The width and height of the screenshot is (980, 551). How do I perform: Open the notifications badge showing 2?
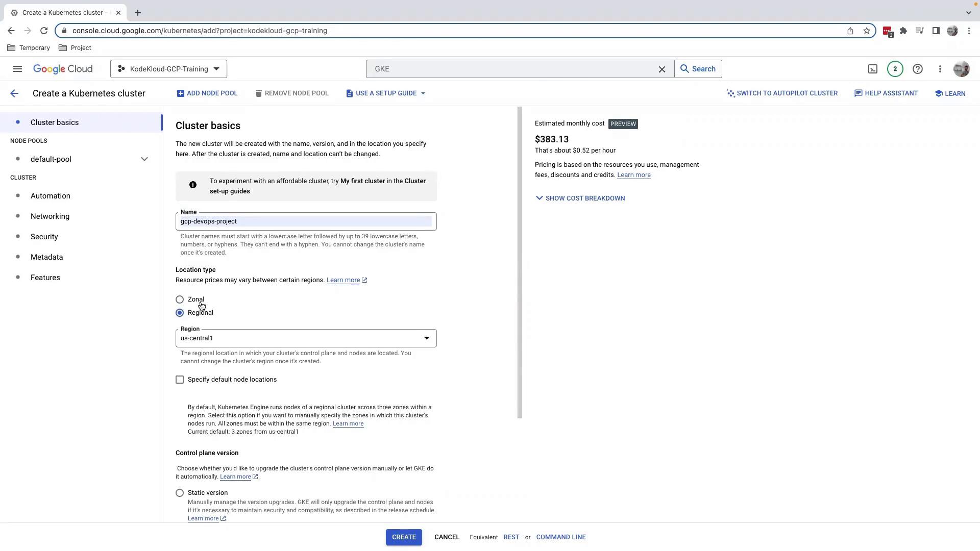click(895, 69)
